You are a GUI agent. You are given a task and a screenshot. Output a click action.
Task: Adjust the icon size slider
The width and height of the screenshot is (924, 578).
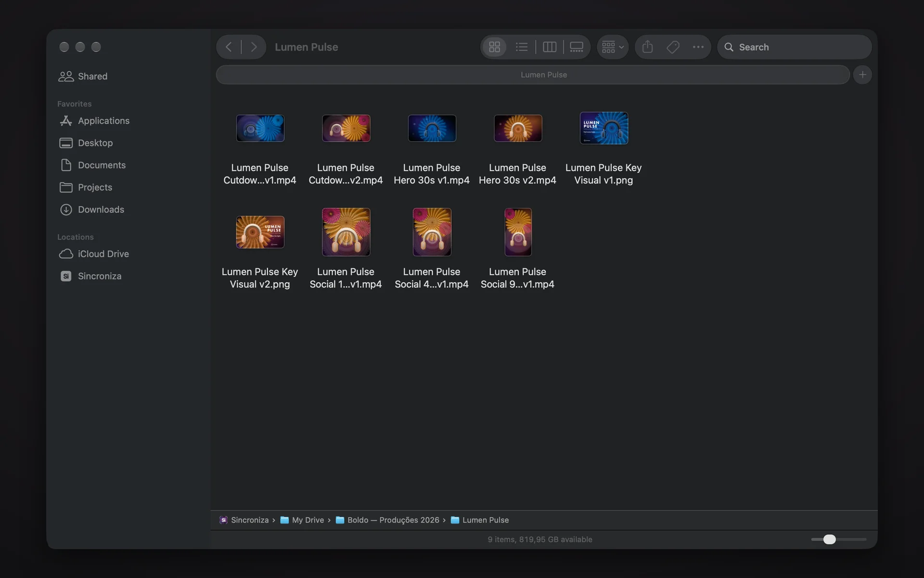829,539
